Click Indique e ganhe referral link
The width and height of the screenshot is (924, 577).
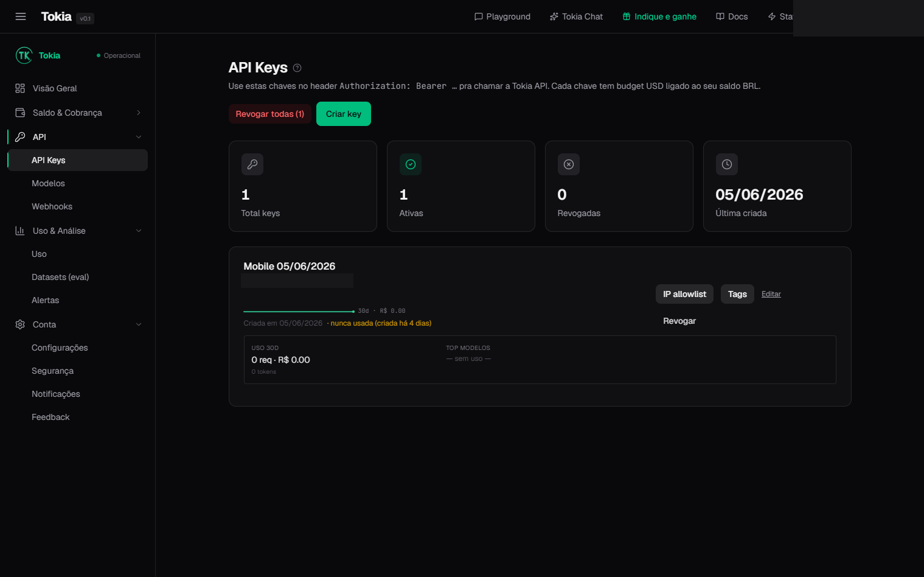(659, 16)
